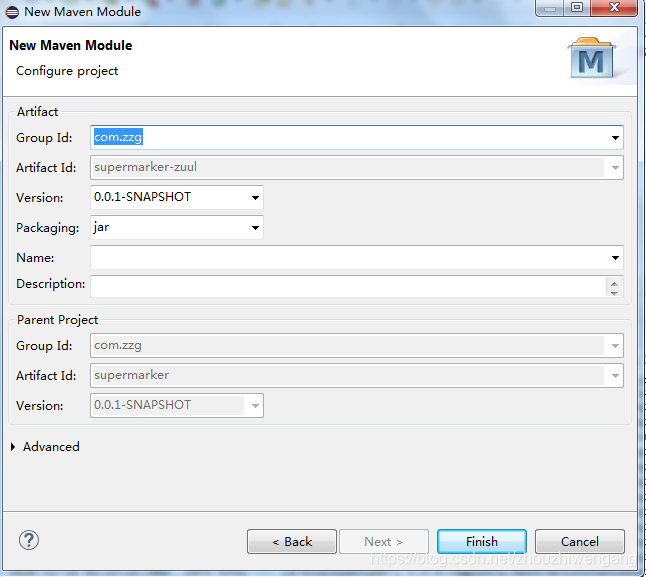Click into the Description text area
The width and height of the screenshot is (646, 577).
[x=348, y=286]
